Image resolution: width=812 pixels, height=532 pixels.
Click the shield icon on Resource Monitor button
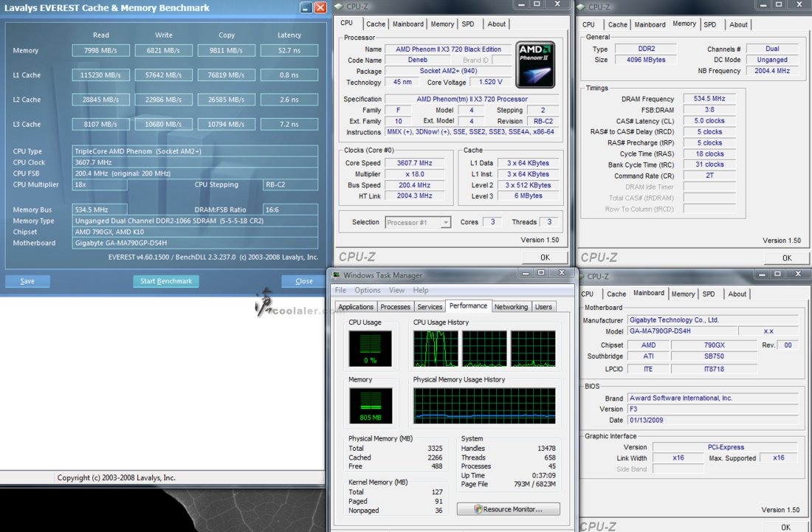pyautogui.click(x=478, y=509)
